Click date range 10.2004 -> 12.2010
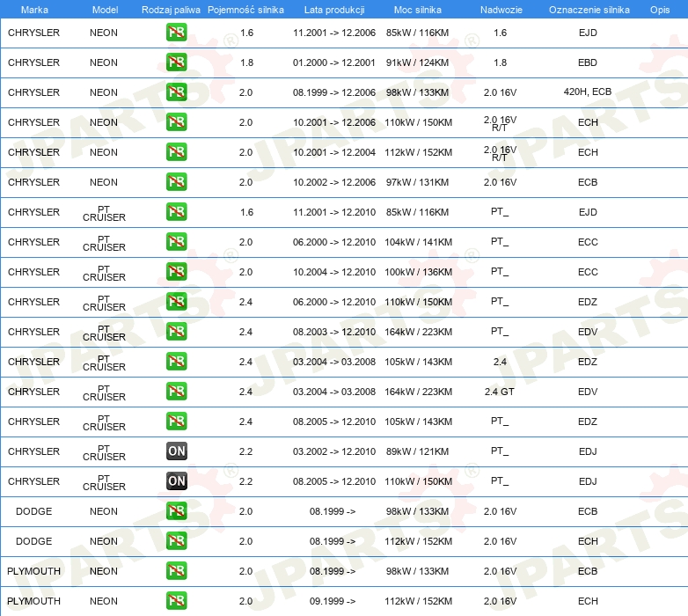 (334, 272)
